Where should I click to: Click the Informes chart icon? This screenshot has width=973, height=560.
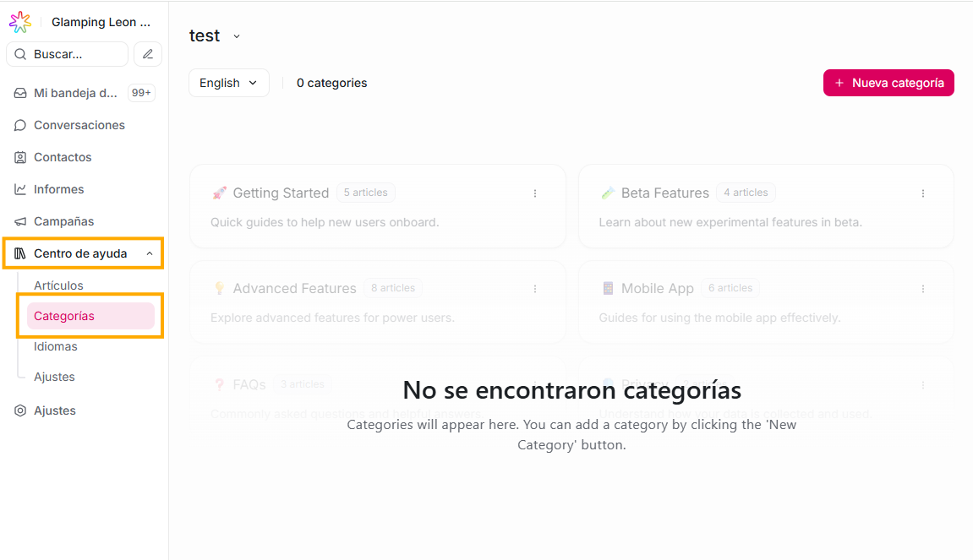point(20,189)
